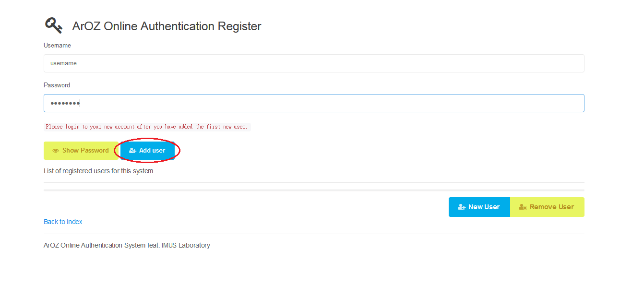The width and height of the screenshot is (644, 297).
Task: Click the key icon beside the page title
Action: [53, 25]
